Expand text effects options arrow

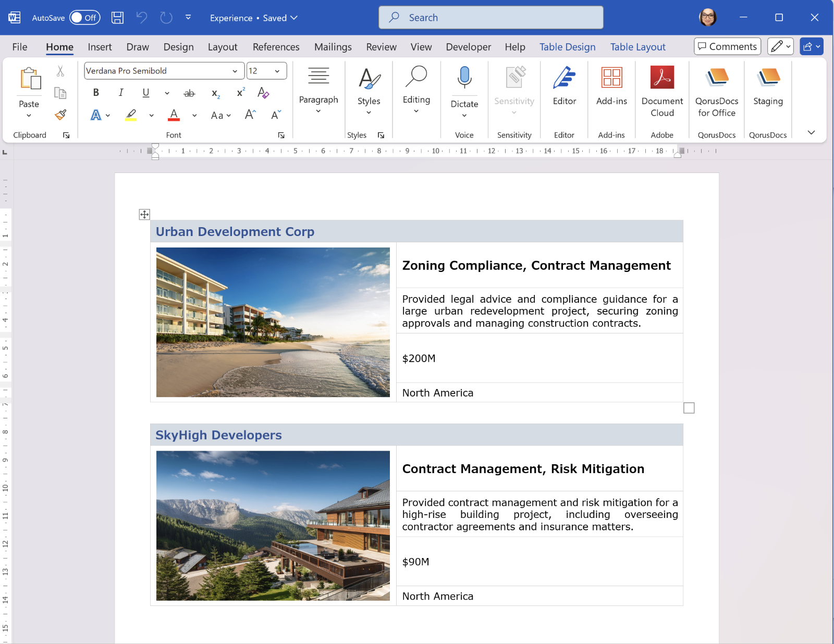pos(108,115)
